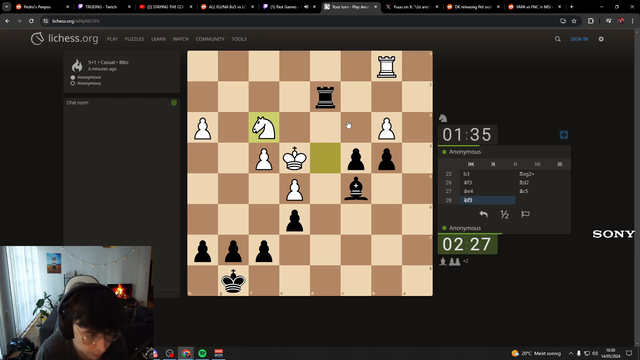
Task: Open the LEARN menu
Action: [x=158, y=39]
